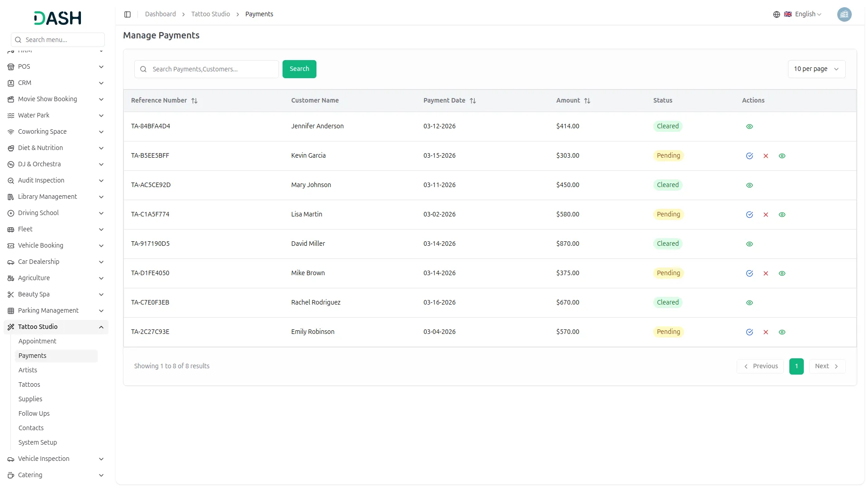
Task: View Jennifer Anderson's payment with eye icon
Action: pos(749,127)
